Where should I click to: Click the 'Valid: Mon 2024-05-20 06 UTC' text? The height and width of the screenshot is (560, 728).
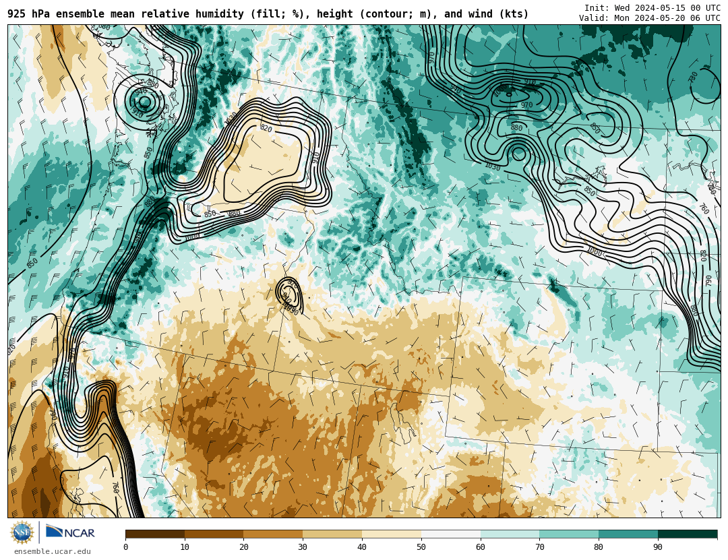(650, 18)
